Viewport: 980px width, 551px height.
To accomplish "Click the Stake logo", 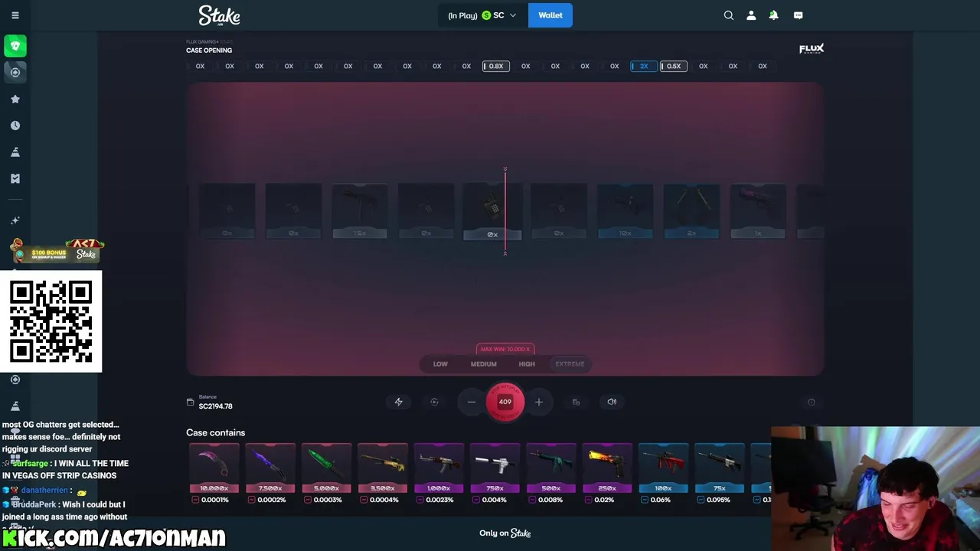I will [x=219, y=15].
